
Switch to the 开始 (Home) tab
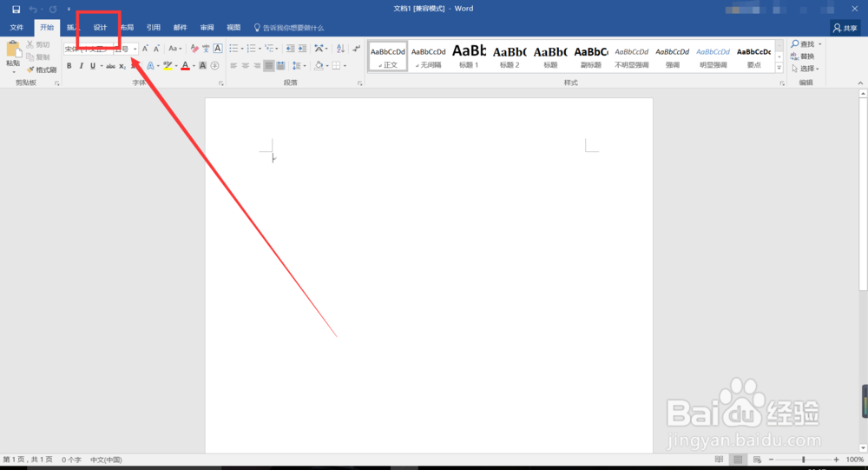pyautogui.click(x=47, y=27)
